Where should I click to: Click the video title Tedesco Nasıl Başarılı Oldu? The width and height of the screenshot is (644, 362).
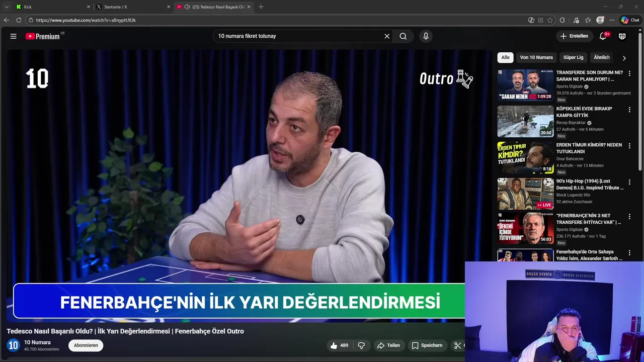tap(125, 331)
